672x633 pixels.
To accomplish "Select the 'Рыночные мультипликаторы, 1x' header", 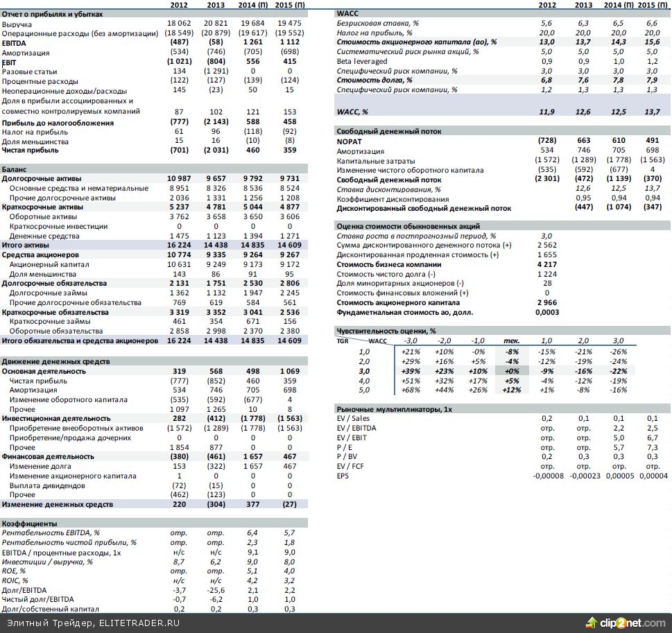I will [x=395, y=409].
